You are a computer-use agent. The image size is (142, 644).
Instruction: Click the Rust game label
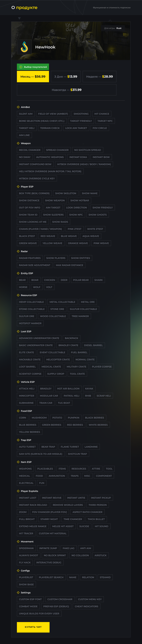(119, 28)
